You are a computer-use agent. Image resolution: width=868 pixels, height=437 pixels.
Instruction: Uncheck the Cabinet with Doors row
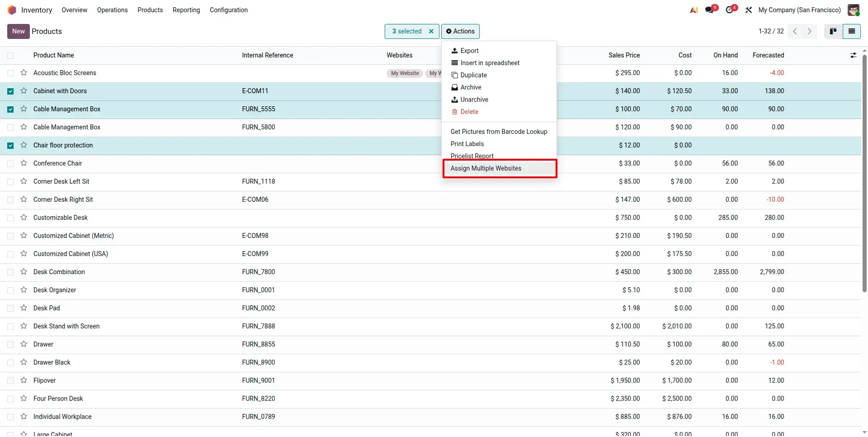point(10,91)
